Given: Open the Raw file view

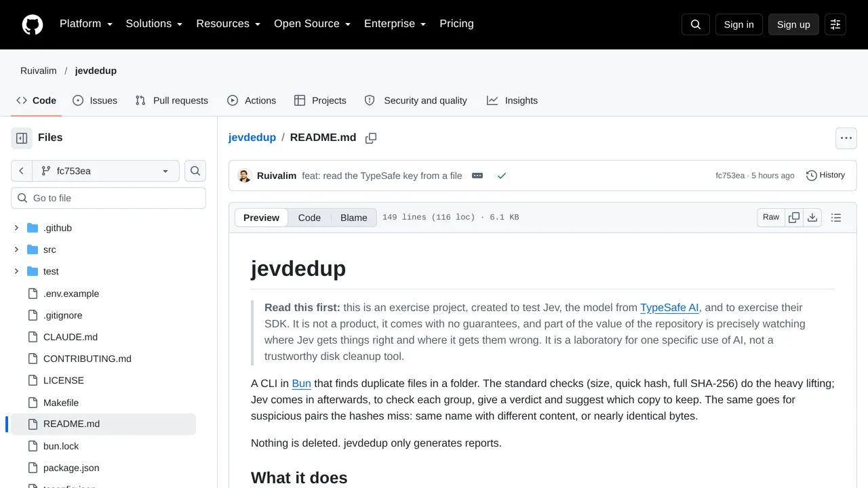Looking at the screenshot, I should tap(771, 218).
